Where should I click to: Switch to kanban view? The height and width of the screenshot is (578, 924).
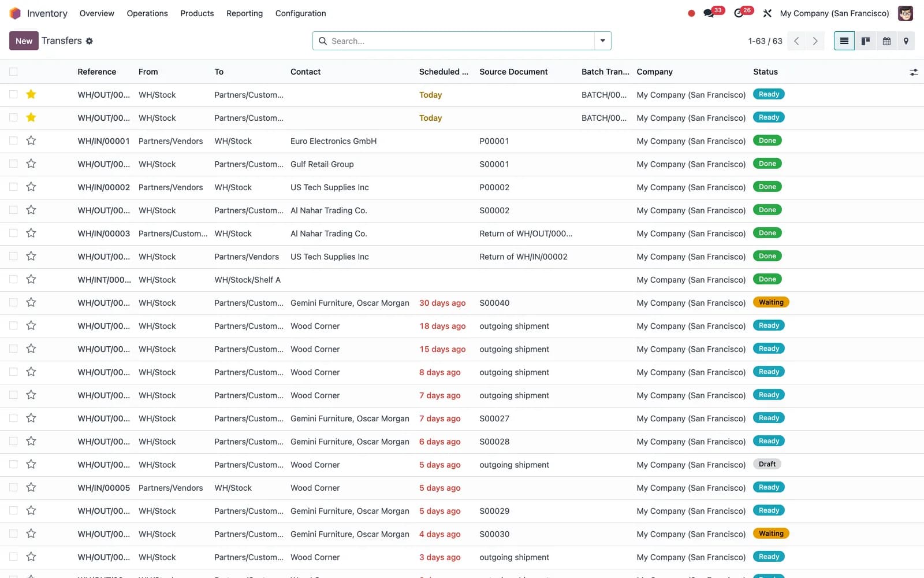865,41
